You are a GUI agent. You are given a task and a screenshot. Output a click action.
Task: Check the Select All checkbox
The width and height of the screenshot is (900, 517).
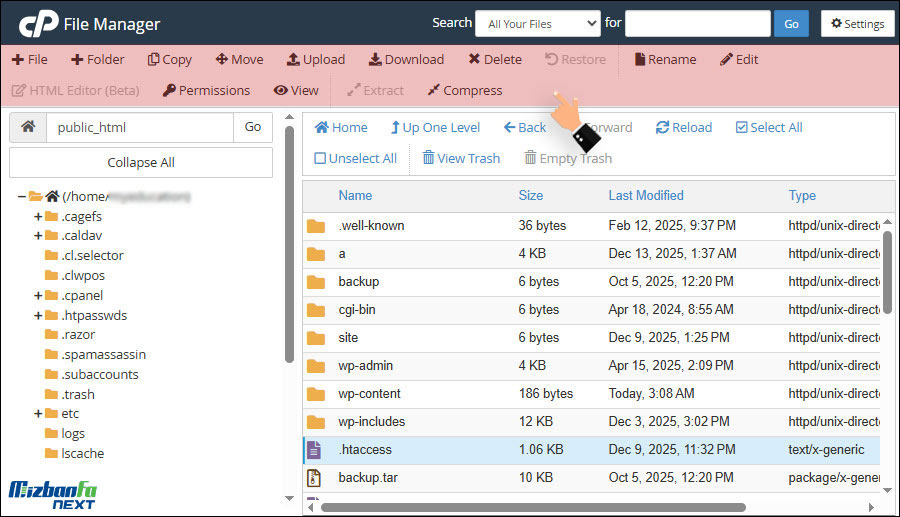741,128
